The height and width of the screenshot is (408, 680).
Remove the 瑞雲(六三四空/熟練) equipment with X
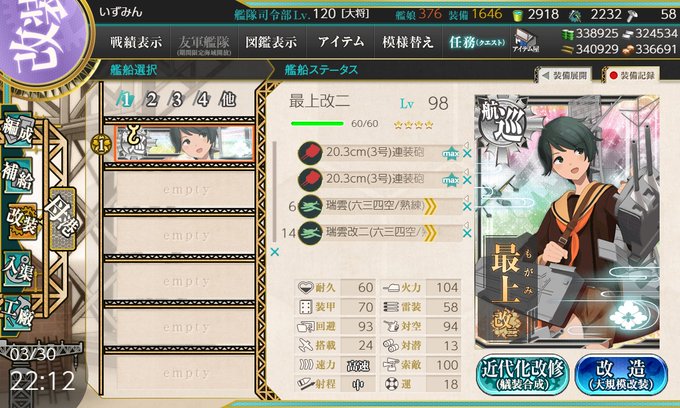click(x=467, y=207)
